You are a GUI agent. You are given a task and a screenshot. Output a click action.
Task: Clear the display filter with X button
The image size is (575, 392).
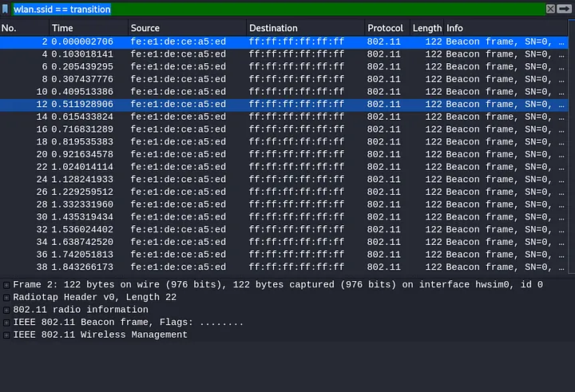click(x=550, y=9)
